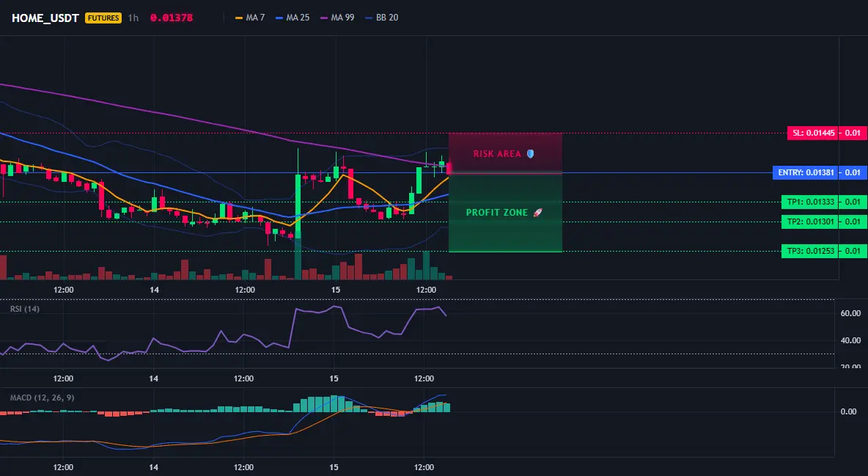Screen dimensions: 868x476
Task: Click the 15 date label on price chart axis
Action: pyautogui.click(x=336, y=290)
